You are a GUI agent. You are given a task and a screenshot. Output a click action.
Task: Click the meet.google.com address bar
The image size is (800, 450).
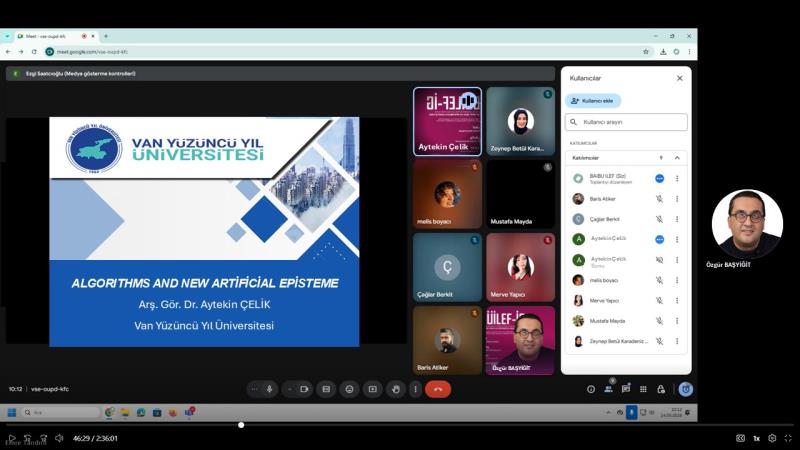point(349,52)
